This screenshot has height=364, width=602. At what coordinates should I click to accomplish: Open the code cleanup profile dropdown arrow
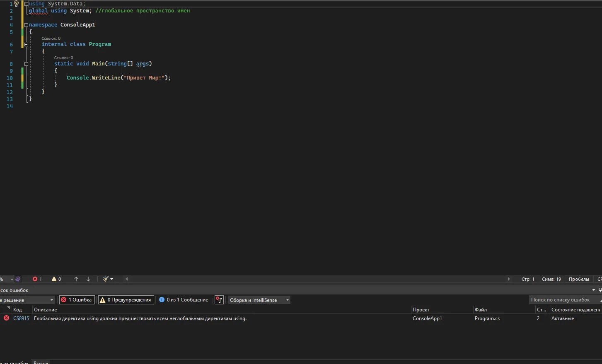coord(111,279)
